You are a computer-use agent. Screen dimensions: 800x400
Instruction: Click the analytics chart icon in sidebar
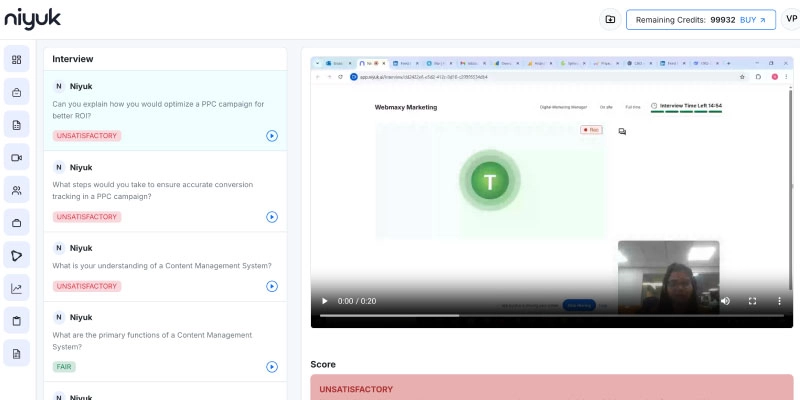coord(16,289)
